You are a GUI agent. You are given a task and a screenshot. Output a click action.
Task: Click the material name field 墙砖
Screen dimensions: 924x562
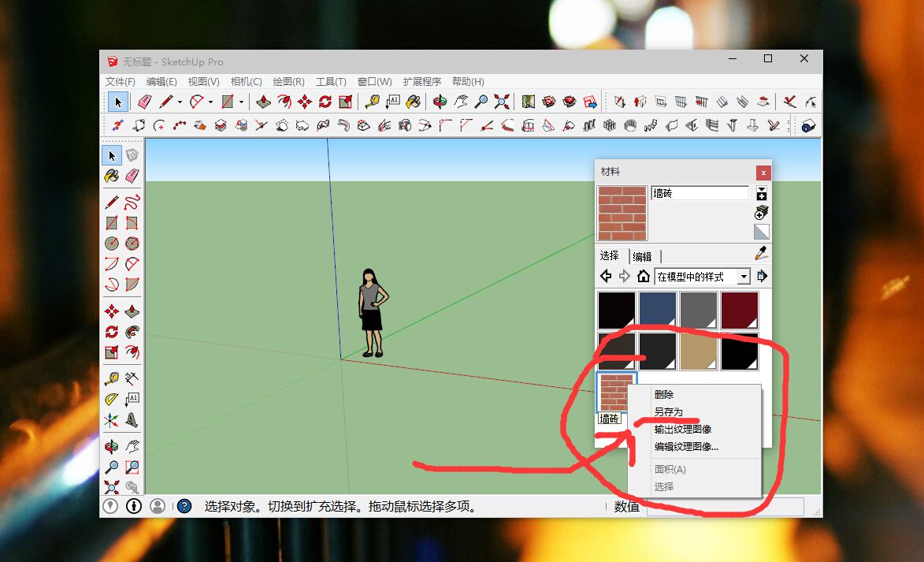coord(700,193)
